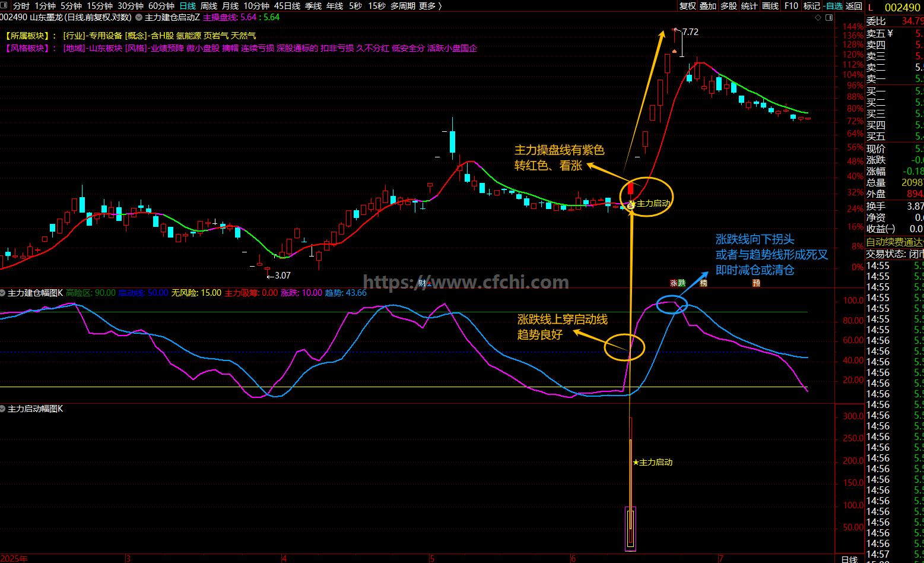Toggle 复权 price adjustment
This screenshot has height=563, width=924.
pos(687,6)
